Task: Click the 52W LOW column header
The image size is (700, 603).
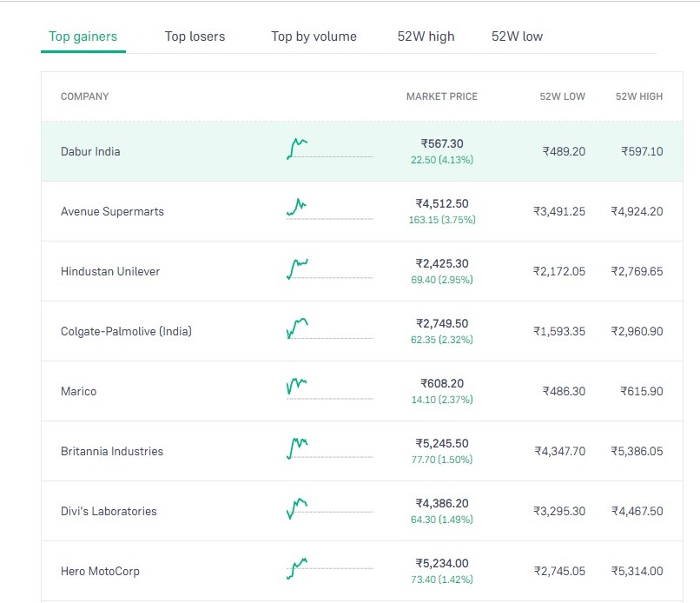Action: coord(562,96)
